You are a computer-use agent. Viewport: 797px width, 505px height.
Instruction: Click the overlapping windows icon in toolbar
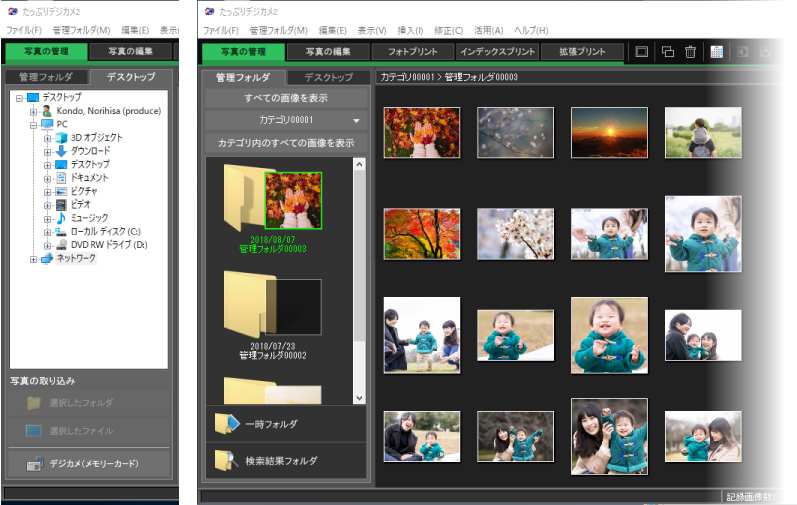(x=667, y=52)
